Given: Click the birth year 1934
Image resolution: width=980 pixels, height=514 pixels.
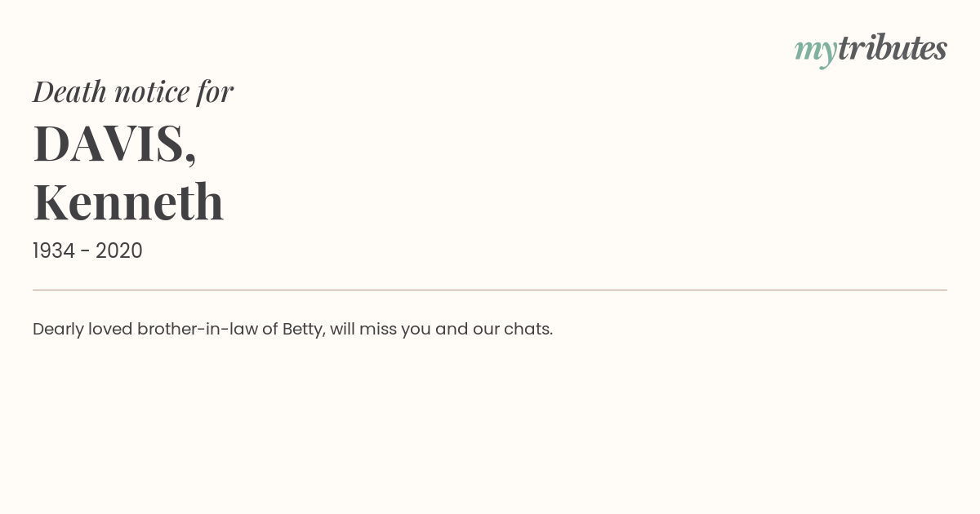Looking at the screenshot, I should pyautogui.click(x=54, y=251).
